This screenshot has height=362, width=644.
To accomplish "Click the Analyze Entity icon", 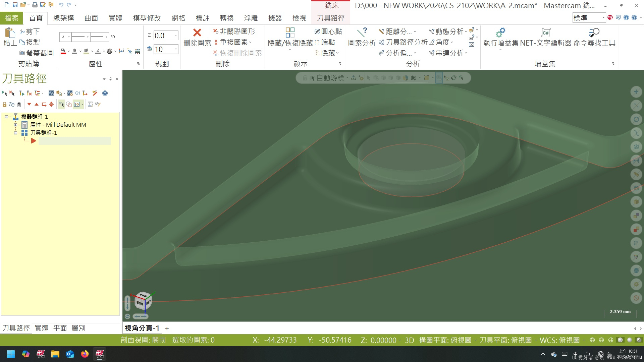I will coord(362,33).
